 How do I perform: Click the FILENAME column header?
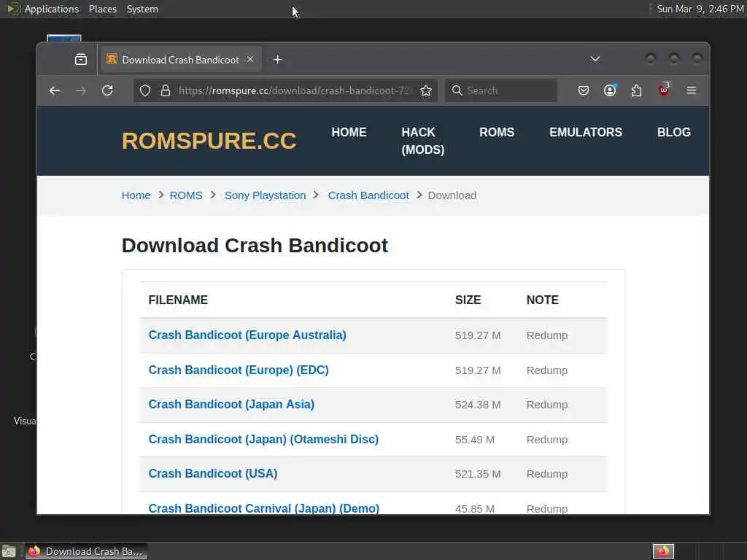click(178, 300)
